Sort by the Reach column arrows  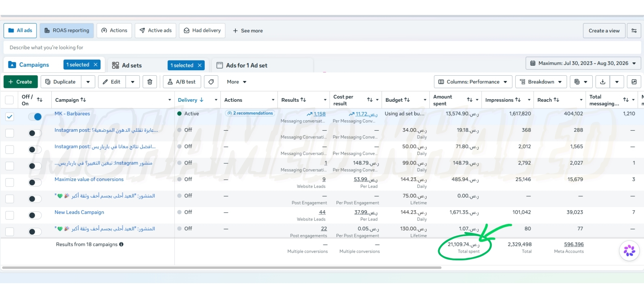(556, 100)
